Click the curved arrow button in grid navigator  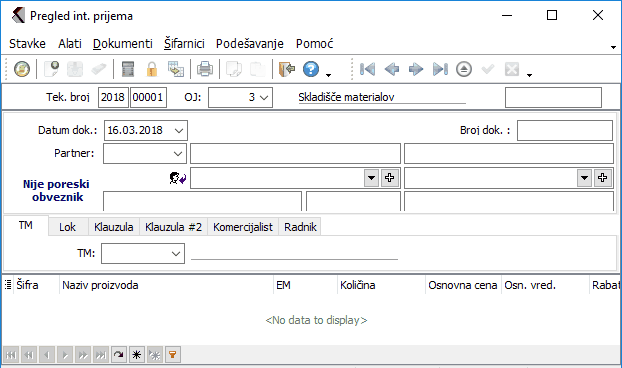tap(119, 355)
